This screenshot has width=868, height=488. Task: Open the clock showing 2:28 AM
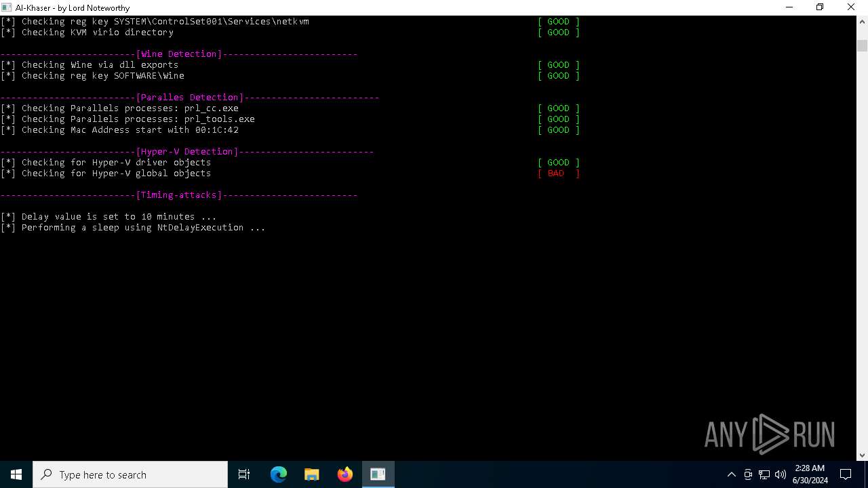pos(810,474)
